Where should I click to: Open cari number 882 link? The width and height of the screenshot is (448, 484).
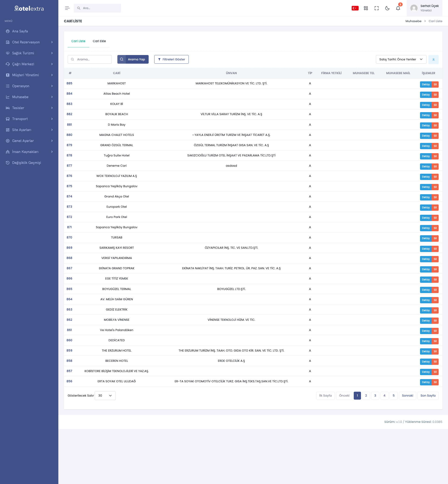pos(69,114)
